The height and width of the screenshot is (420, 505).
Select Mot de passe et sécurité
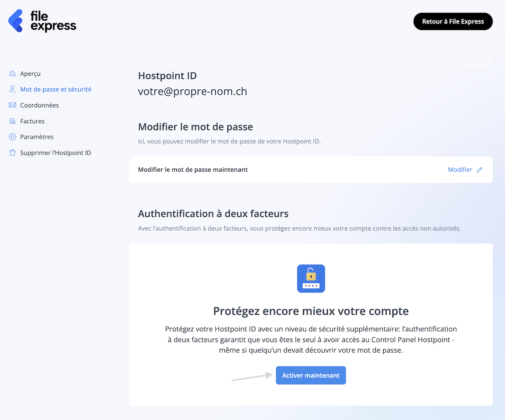click(x=56, y=89)
